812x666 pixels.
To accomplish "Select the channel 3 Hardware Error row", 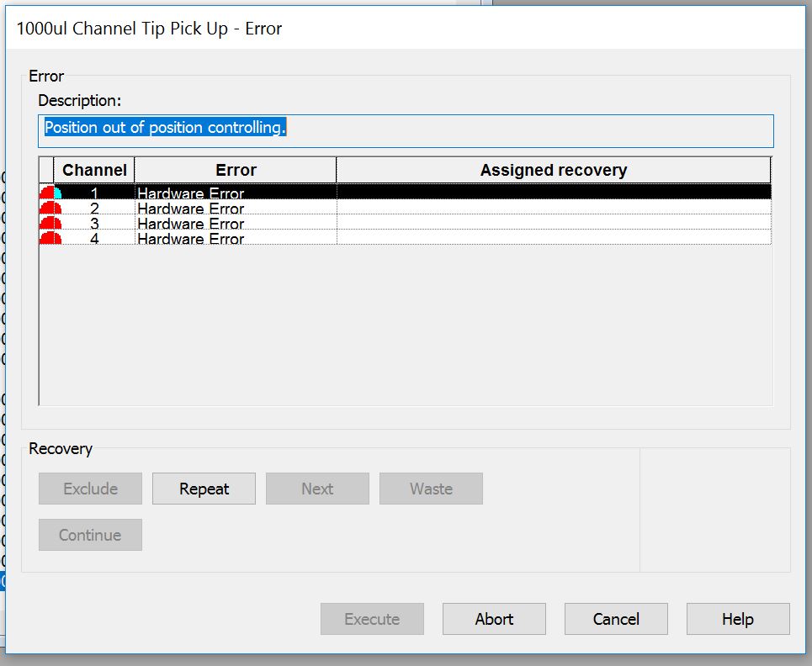I will [405, 223].
